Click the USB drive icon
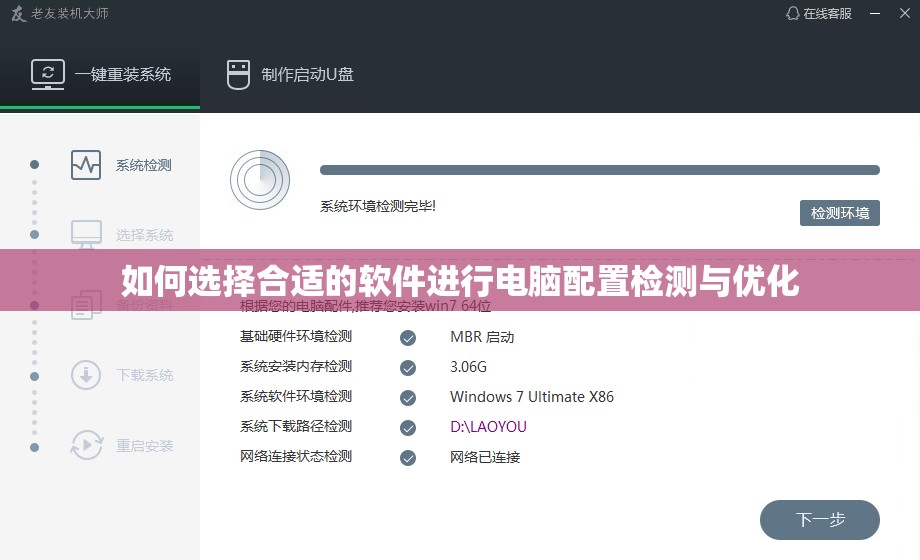Viewport: 920px width, 560px height. click(x=238, y=75)
